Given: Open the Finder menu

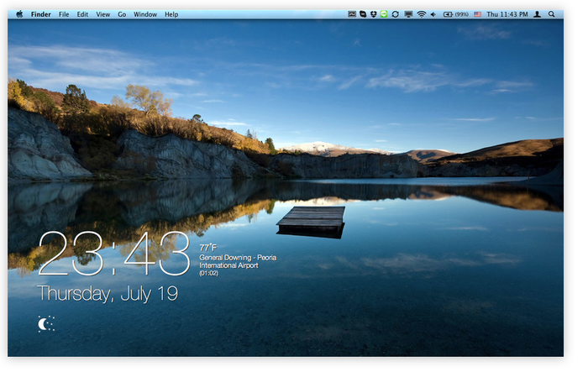Looking at the screenshot, I should [41, 14].
